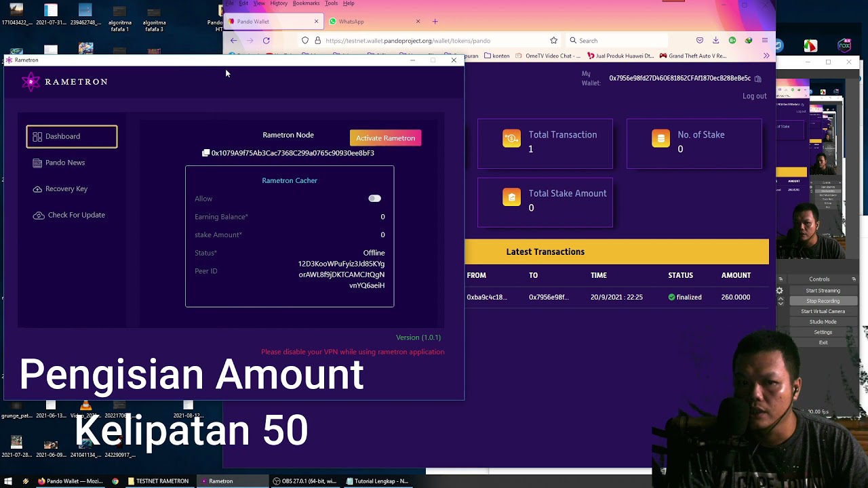Click Log out in Pando Wallet

(x=754, y=96)
